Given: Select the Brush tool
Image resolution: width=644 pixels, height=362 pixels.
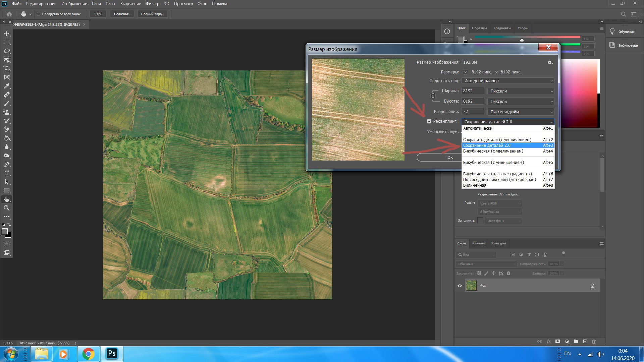Looking at the screenshot, I should [7, 104].
